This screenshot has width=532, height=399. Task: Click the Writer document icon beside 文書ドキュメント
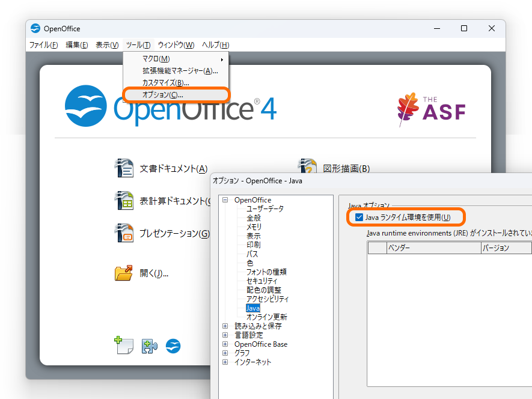124,168
